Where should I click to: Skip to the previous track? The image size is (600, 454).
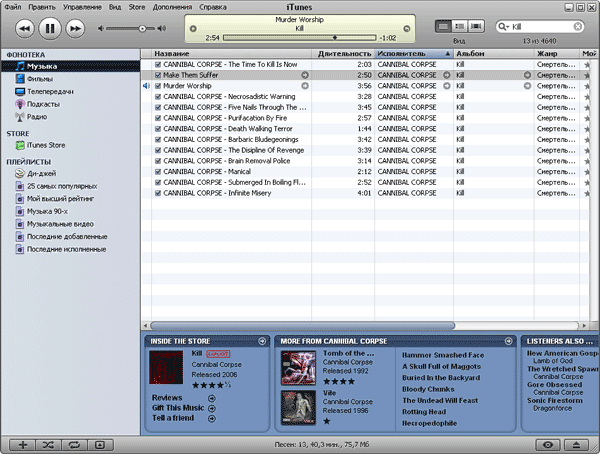click(x=25, y=28)
